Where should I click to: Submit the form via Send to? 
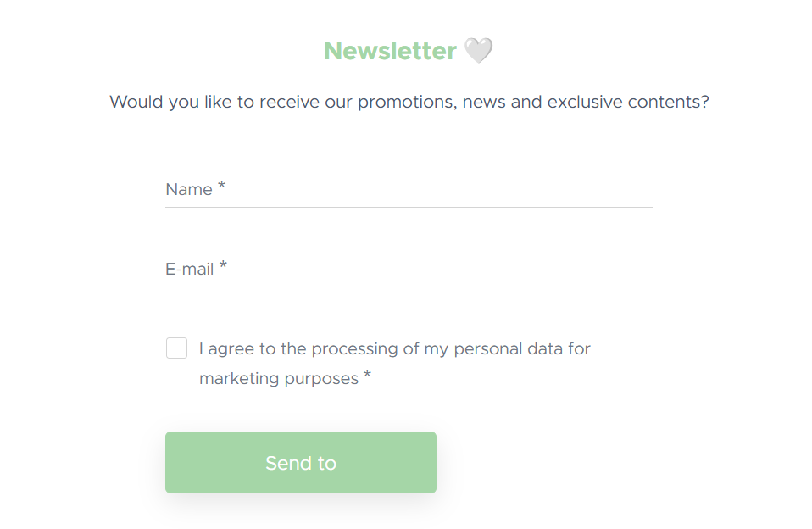pos(300,462)
